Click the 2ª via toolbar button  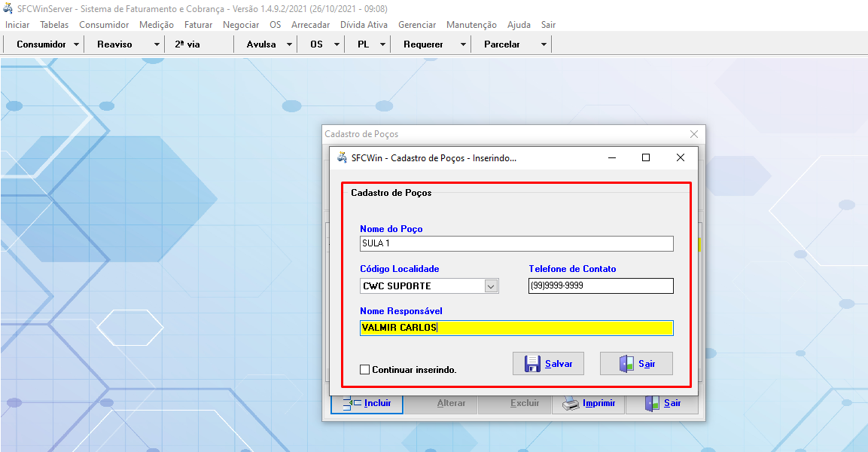187,44
